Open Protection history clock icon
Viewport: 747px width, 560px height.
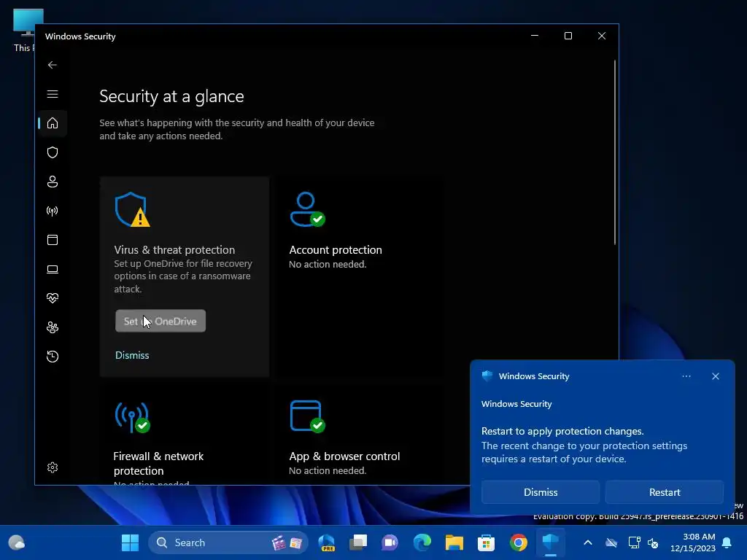(53, 356)
